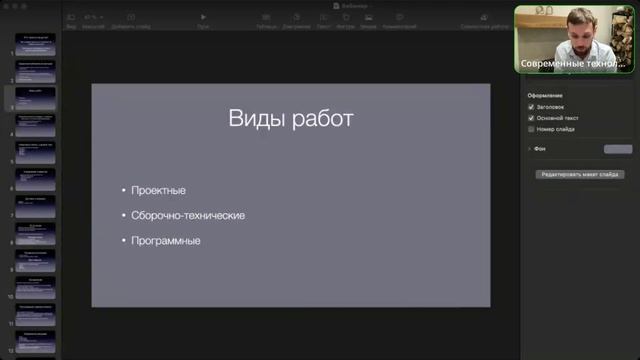Click Редактировать макет слайда button
640x360 pixels.
580,174
